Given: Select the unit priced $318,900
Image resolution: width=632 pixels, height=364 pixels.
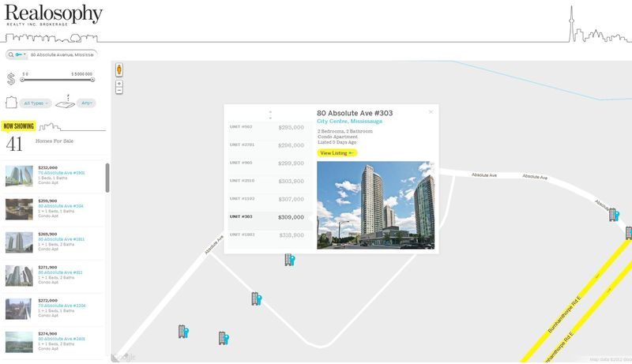Looking at the screenshot, I should coord(270,235).
